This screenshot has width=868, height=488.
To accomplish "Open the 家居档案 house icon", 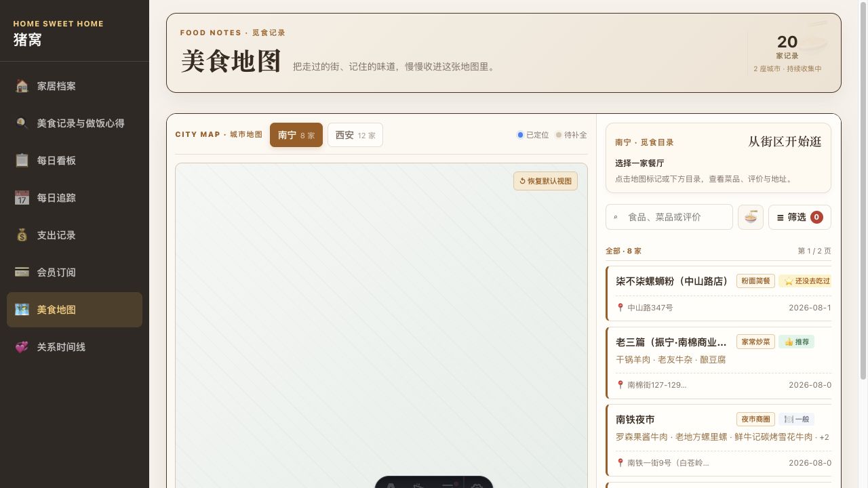I will [22, 86].
